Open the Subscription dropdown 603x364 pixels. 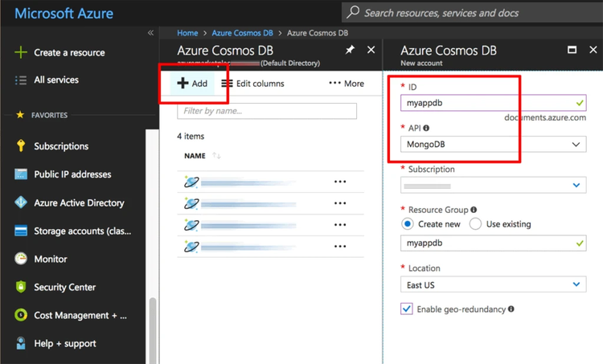coord(494,185)
